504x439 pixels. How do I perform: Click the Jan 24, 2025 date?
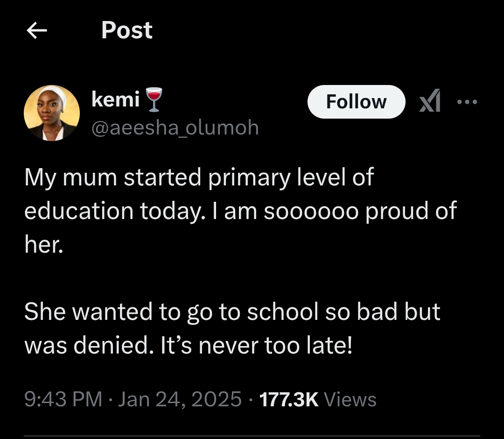click(x=180, y=399)
